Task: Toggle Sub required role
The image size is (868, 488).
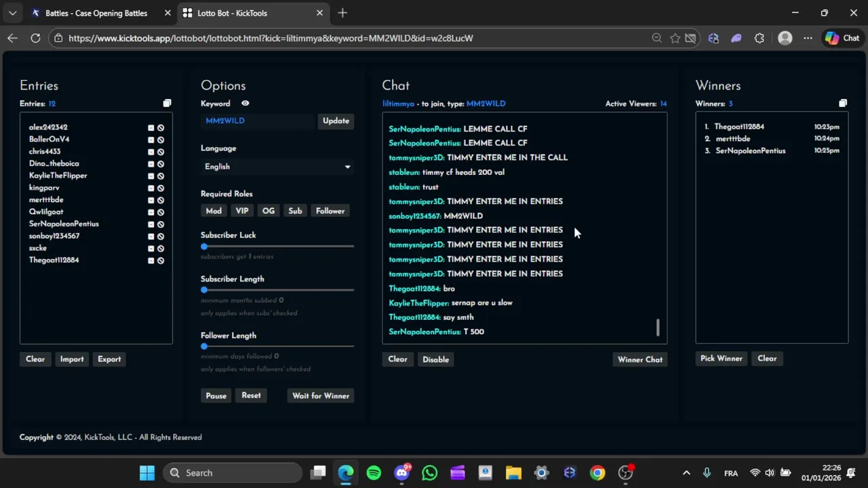Action: 295,211
